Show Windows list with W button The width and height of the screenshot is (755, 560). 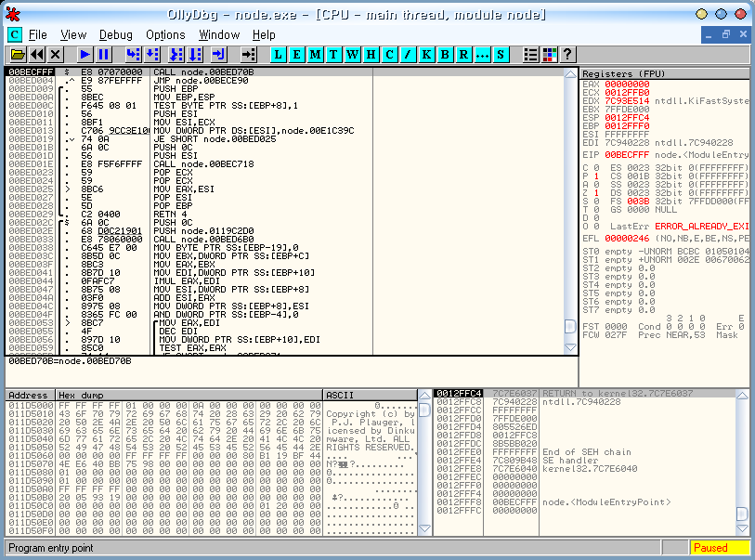(x=353, y=55)
